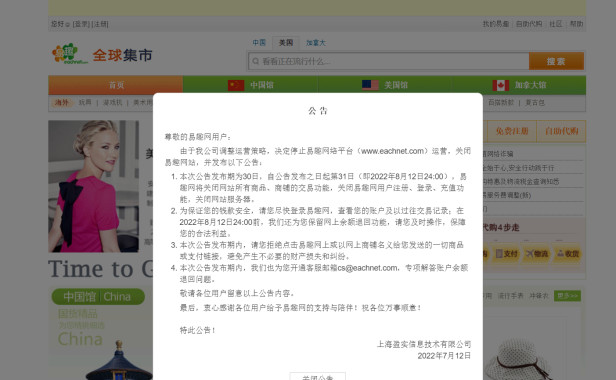Click www.eachnet.com text in announcement
Viewport: 616px width, 380px height.
392,151
